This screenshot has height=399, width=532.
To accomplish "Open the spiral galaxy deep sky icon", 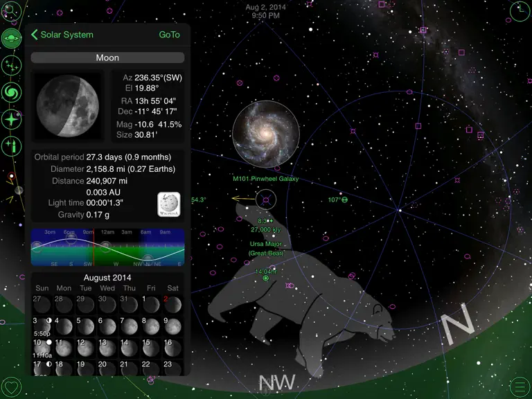I will pos(11,92).
